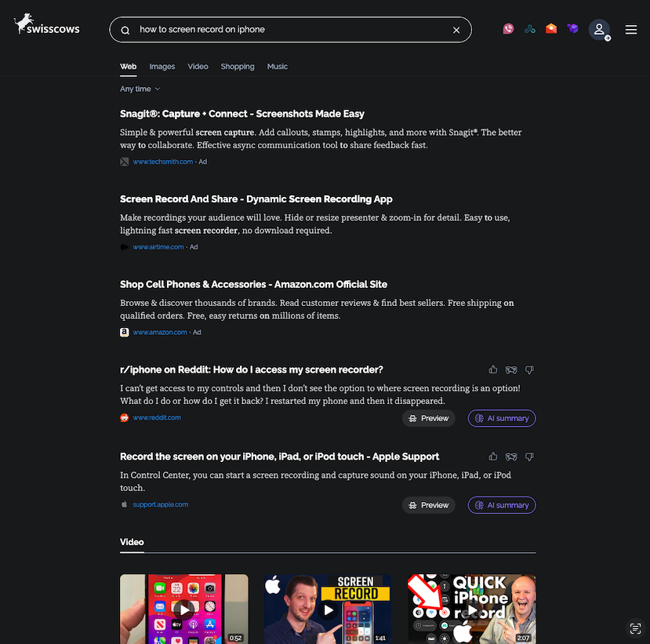650x644 pixels.
Task: Select the Web tab
Action: [128, 67]
